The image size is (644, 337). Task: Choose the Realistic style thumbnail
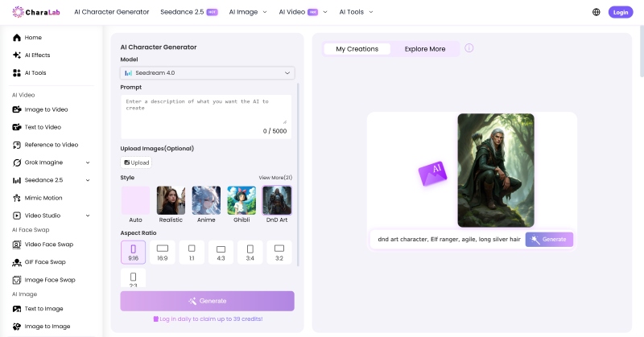point(171,200)
